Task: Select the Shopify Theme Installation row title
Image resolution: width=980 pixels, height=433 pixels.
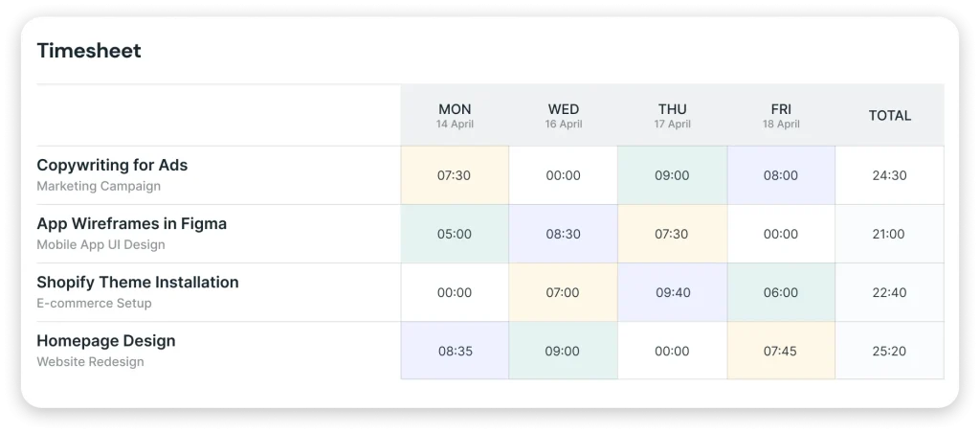Action: 137,283
